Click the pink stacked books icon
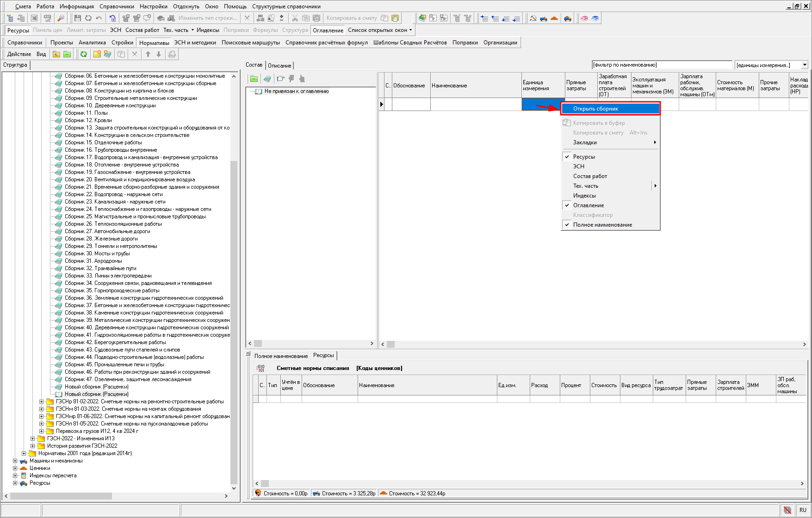The height and width of the screenshot is (518, 812). coord(584,18)
